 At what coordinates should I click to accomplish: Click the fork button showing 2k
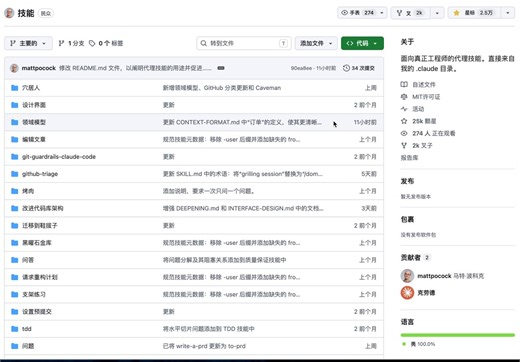tap(410, 13)
